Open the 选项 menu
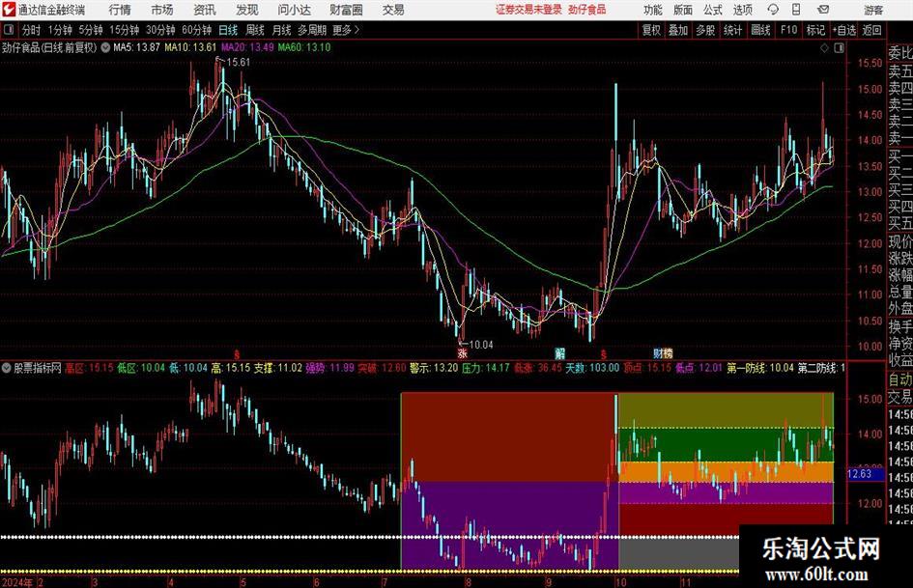The width and height of the screenshot is (913, 588). pos(742,10)
